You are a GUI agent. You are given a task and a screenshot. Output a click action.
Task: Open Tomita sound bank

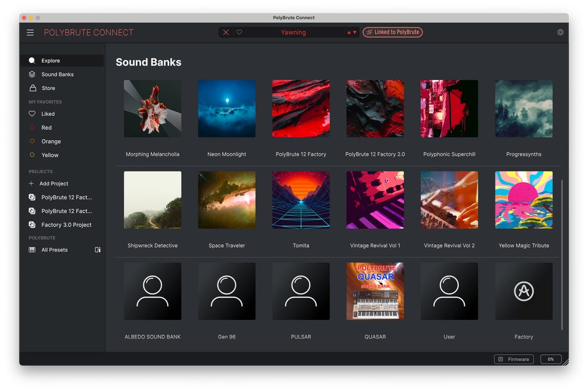[x=301, y=200]
